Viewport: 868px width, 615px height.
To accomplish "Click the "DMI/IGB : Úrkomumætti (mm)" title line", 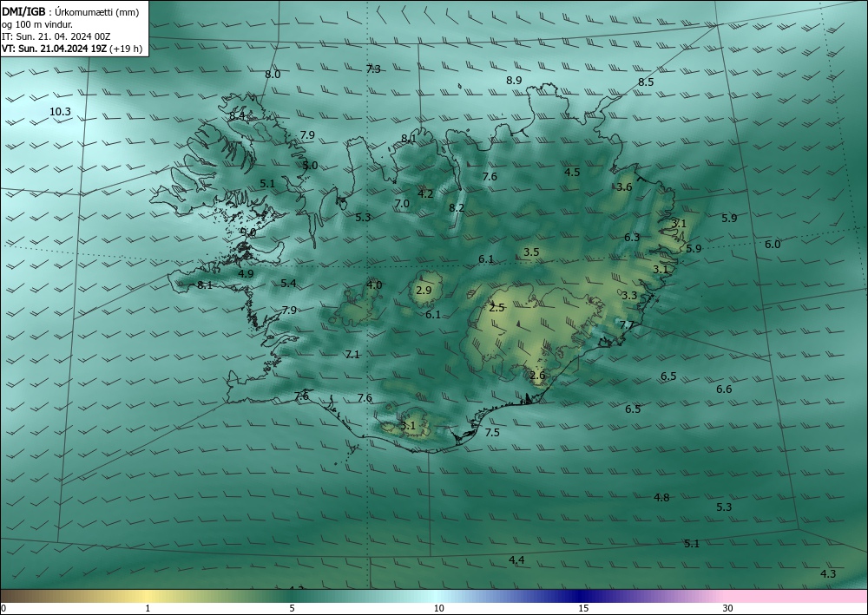I will (70, 12).
